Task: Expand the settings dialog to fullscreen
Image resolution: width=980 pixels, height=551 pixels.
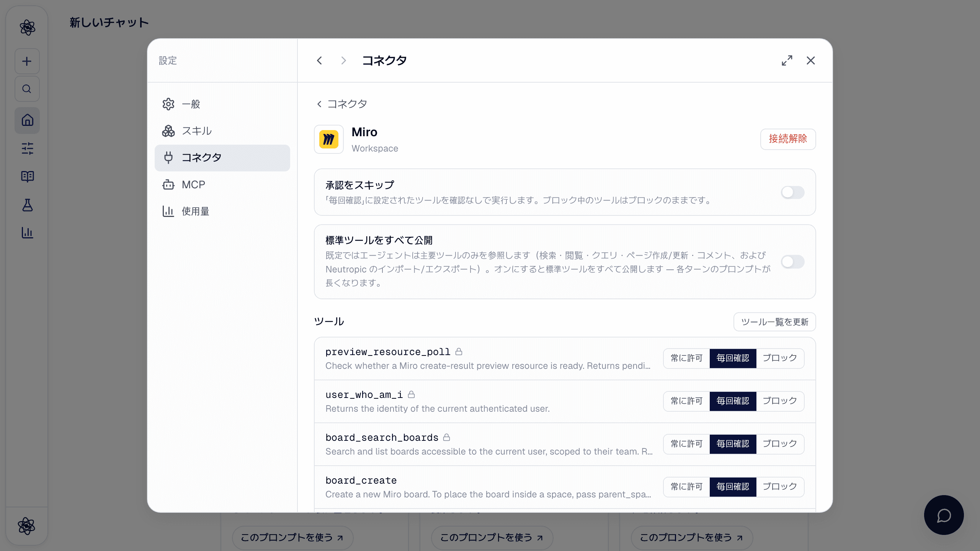Action: (787, 60)
